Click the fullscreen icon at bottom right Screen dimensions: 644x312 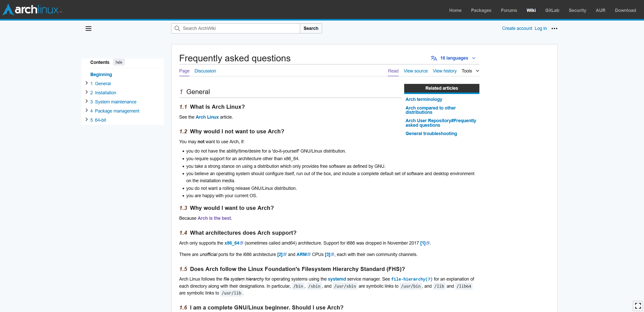tap(638, 306)
